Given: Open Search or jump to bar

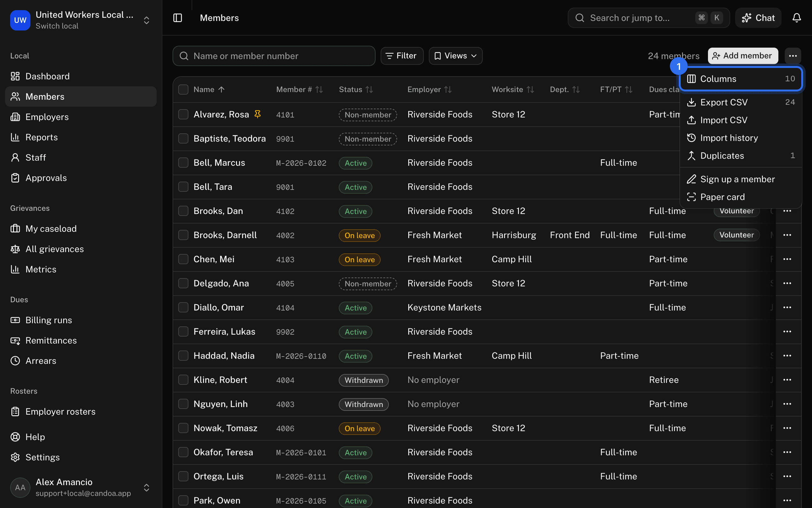Looking at the screenshot, I should click(x=649, y=18).
